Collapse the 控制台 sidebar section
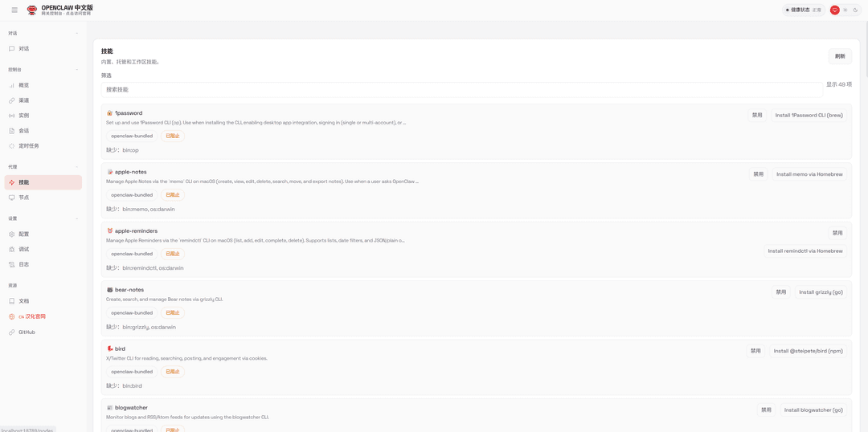The height and width of the screenshot is (432, 868). (43, 70)
